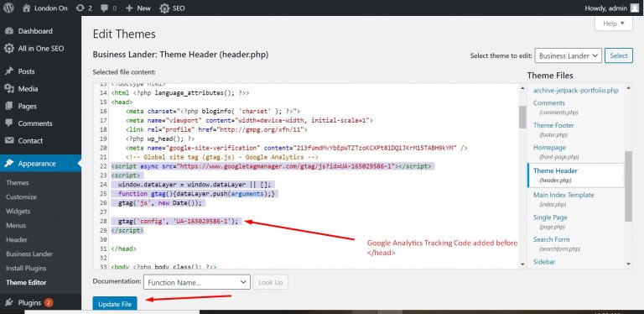
Task: Open Sidebar theme file
Action: (x=544, y=261)
